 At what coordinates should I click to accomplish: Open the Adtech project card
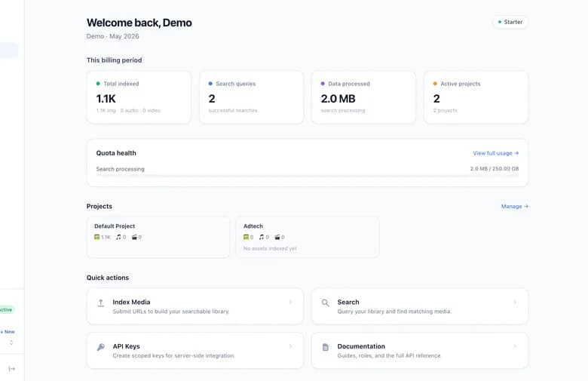[x=308, y=237]
